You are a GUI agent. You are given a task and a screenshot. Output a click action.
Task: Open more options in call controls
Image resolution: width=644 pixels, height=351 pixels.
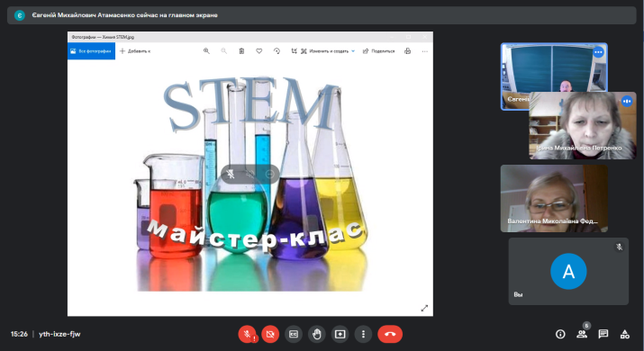click(363, 334)
